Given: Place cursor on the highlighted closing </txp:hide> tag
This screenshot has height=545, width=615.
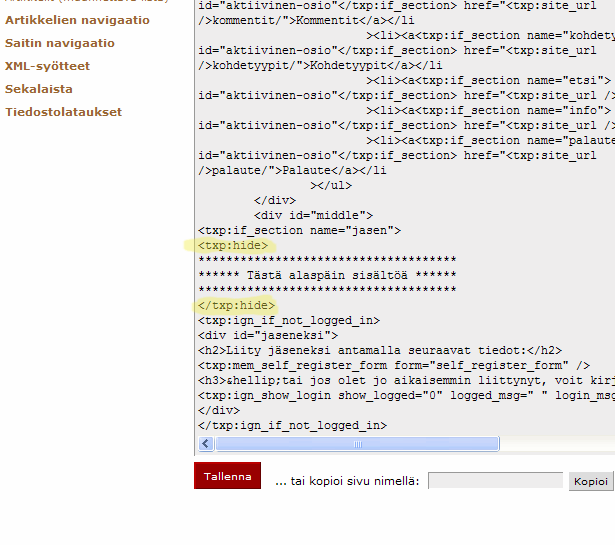Looking at the screenshot, I should click(237, 305).
